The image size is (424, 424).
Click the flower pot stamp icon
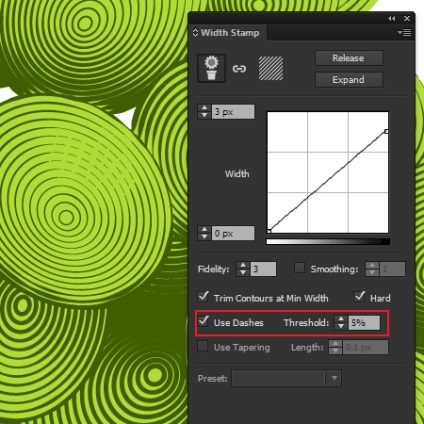[x=211, y=68]
